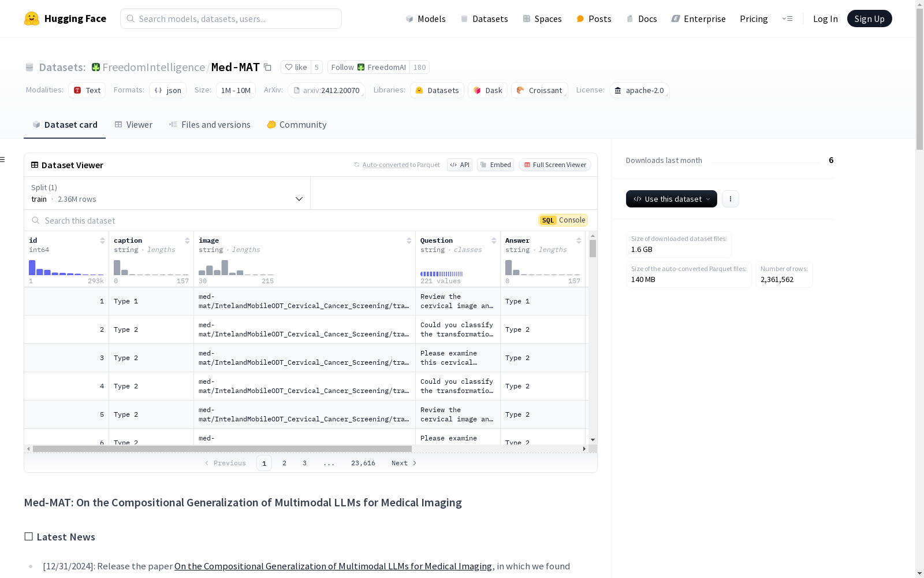Image resolution: width=924 pixels, height=578 pixels.
Task: Open Full Screen Viewer
Action: point(554,165)
